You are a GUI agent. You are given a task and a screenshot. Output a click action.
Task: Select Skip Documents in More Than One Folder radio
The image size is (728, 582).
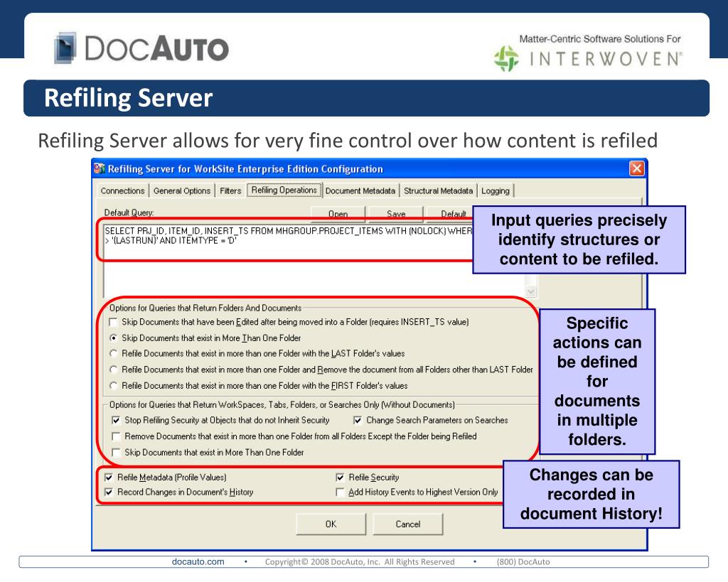pyautogui.click(x=113, y=338)
